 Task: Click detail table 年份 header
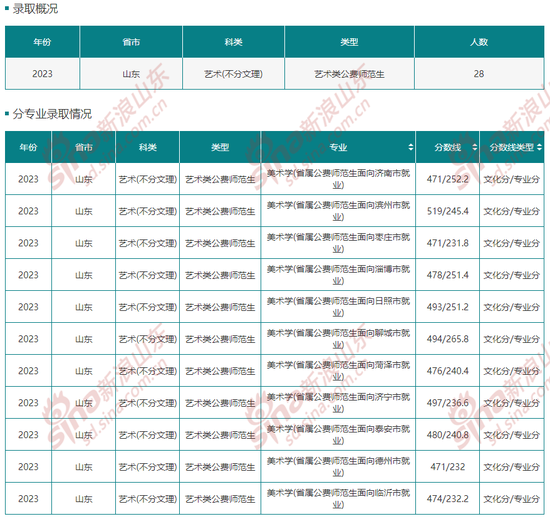[28, 147]
